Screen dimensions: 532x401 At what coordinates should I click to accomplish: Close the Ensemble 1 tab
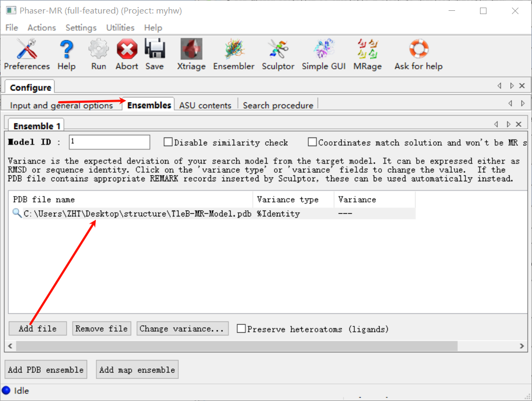(519, 124)
